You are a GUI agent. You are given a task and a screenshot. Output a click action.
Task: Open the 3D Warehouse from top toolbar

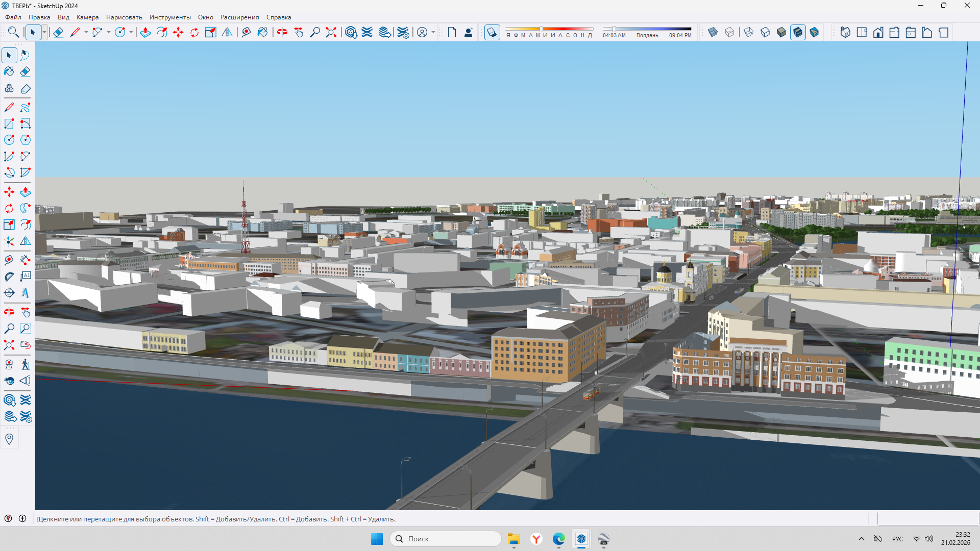[x=351, y=33]
